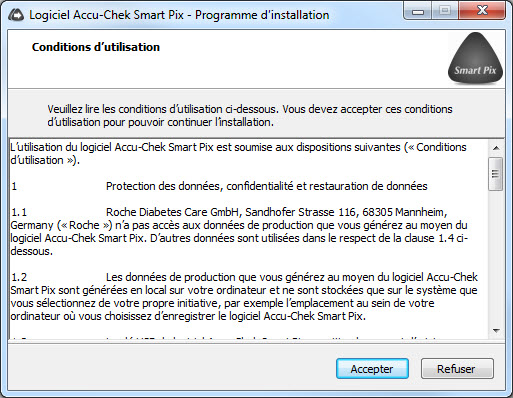Click the Accepter button
The height and width of the screenshot is (398, 513).
[372, 369]
